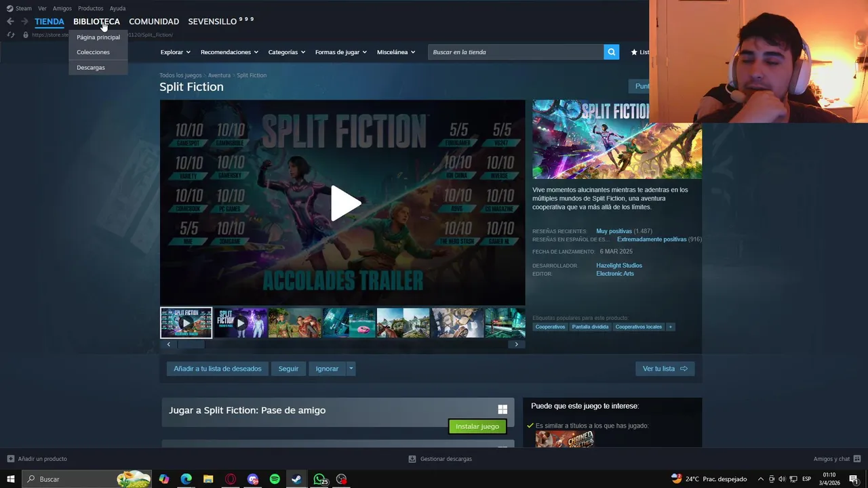The image size is (868, 488).
Task: Click the plus icon to add a tag
Action: coord(671,327)
